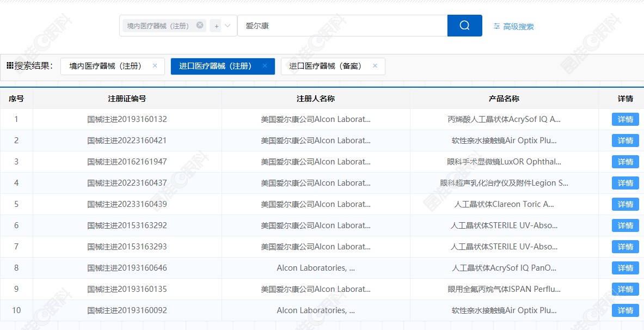Switch to 进口医疗器械（备案）tab
This screenshot has height=330, width=644.
326,66
